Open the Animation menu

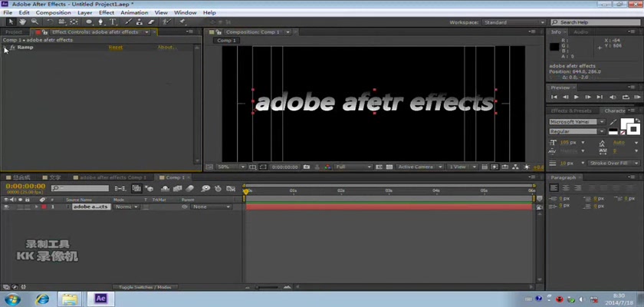(134, 13)
